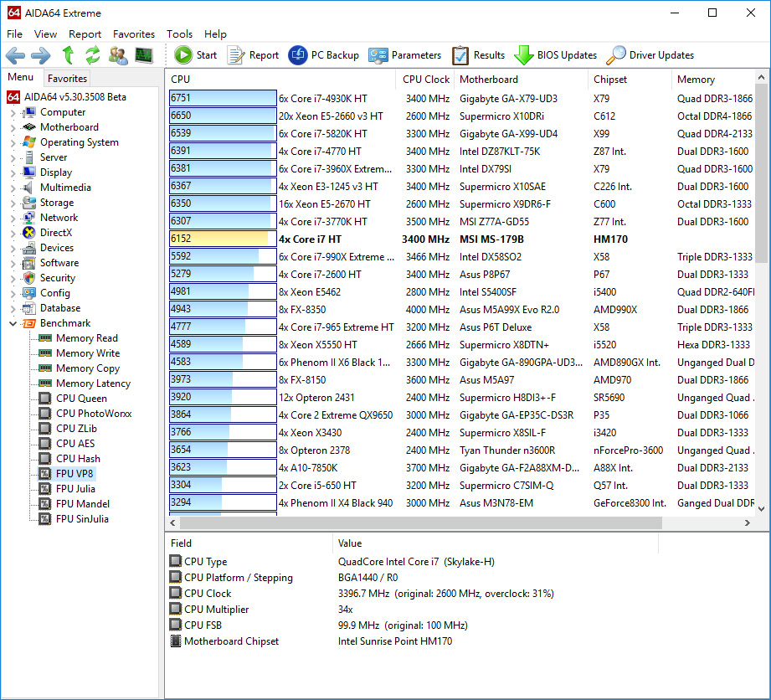The image size is (771, 700).
Task: Select the Computer icon in the tree
Action: [x=29, y=112]
